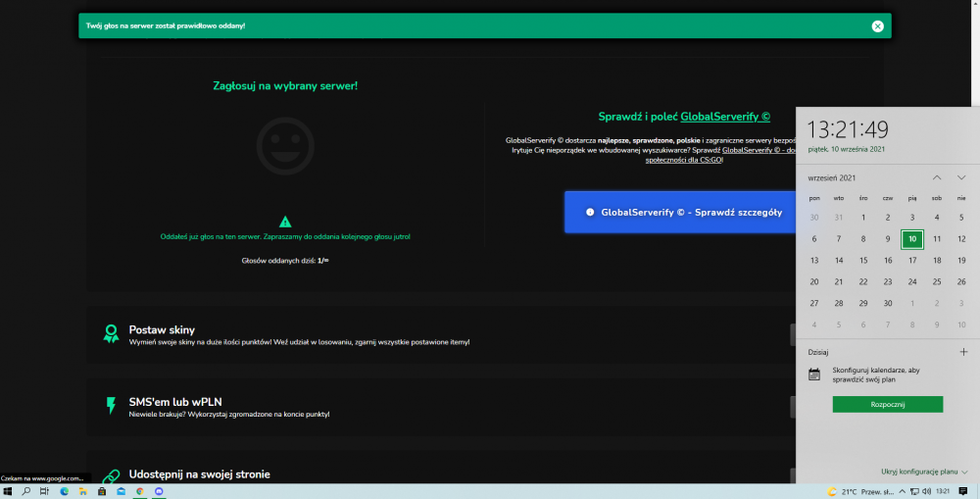Image resolution: width=980 pixels, height=499 pixels.
Task: Open 'społeczności dla CS:GO' link
Action: pyautogui.click(x=684, y=160)
